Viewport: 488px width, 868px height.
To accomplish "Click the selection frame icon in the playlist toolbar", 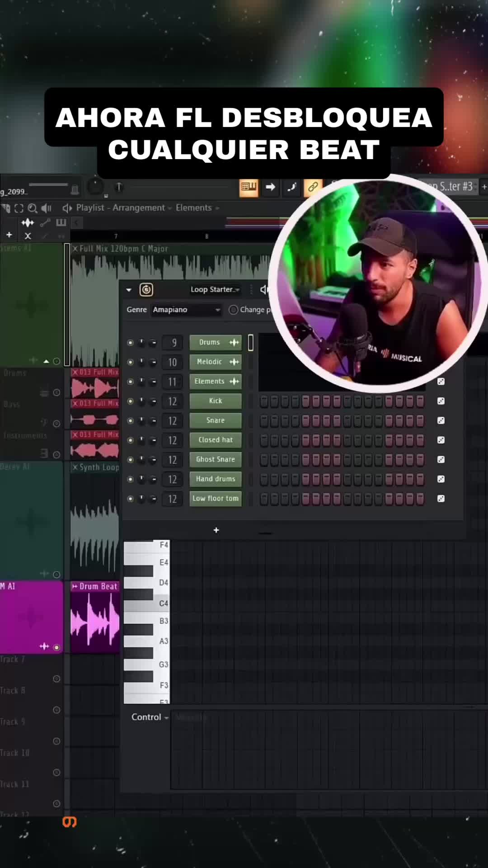I will tap(19, 208).
